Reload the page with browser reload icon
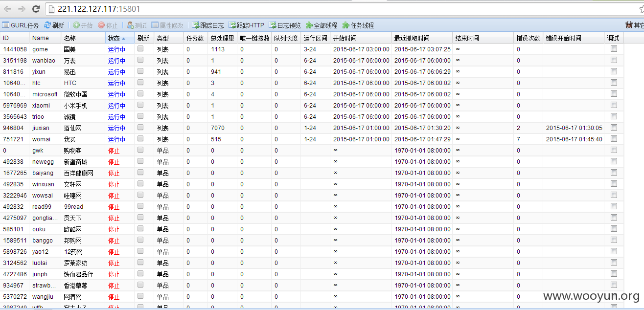 [x=36, y=9]
